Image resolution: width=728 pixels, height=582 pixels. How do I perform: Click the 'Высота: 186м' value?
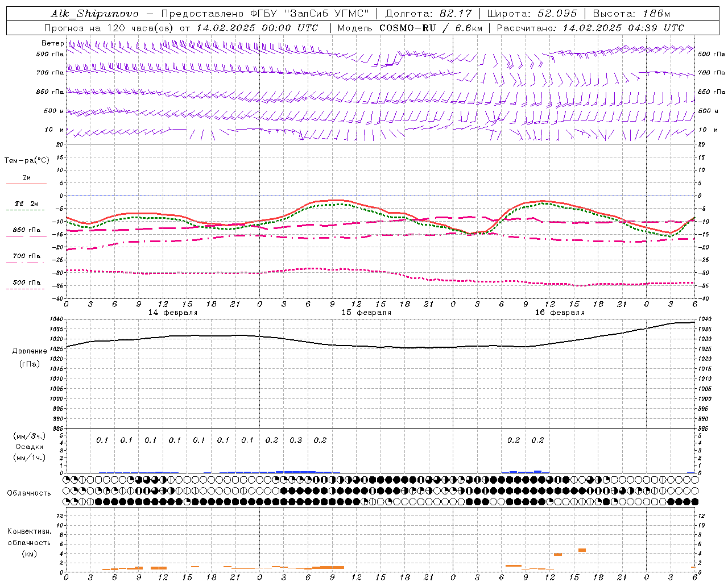pyautogui.click(x=631, y=14)
